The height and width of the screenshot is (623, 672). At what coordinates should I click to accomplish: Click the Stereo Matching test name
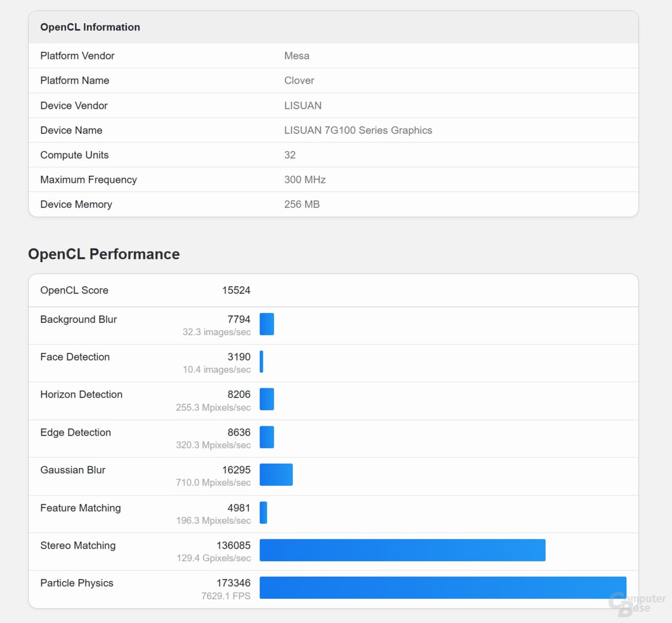point(78,546)
